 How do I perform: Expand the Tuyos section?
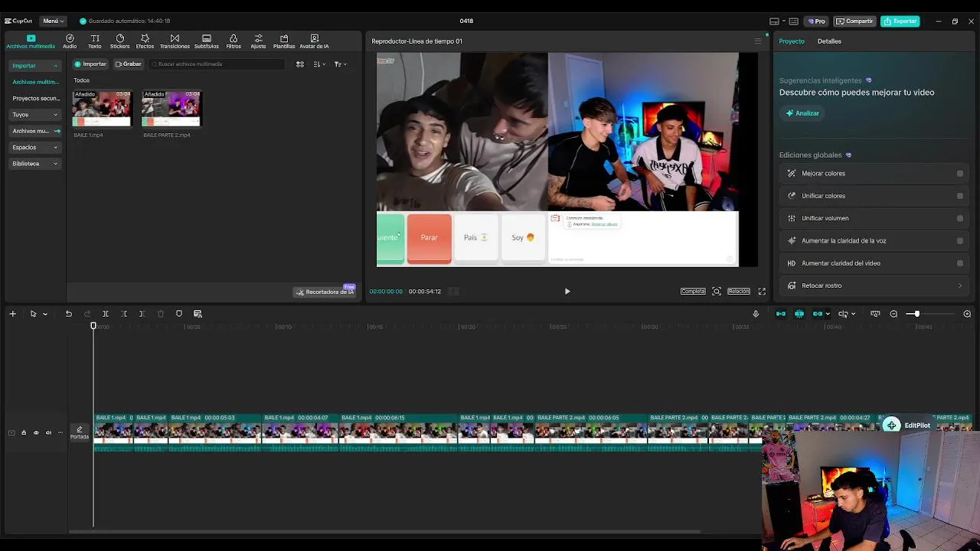click(55, 115)
